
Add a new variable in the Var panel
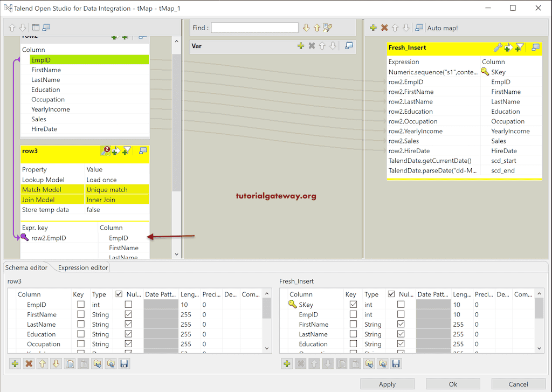[x=301, y=46]
